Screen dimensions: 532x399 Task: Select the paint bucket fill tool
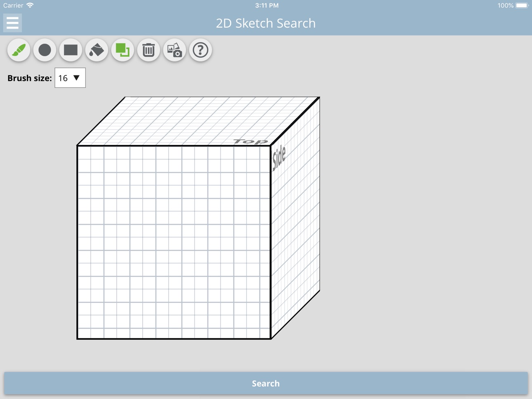coord(97,50)
